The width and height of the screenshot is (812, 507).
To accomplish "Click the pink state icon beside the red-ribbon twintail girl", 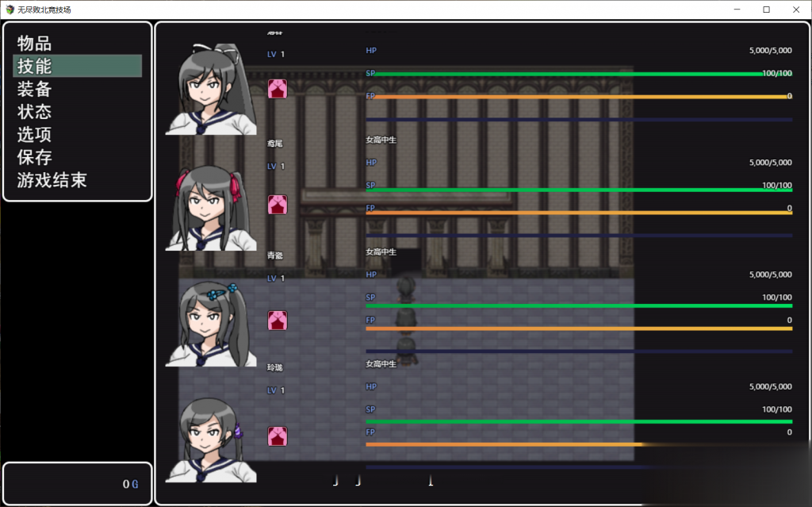I will 278,205.
